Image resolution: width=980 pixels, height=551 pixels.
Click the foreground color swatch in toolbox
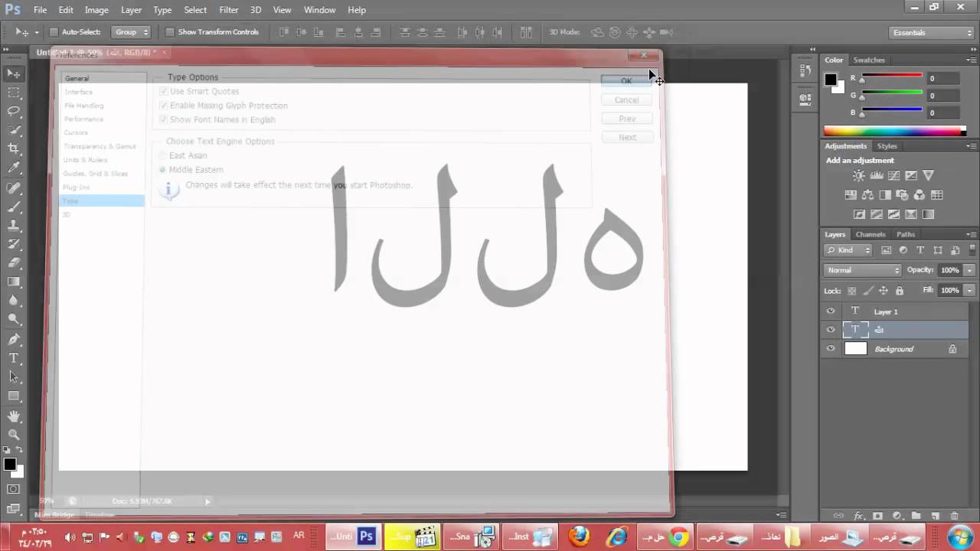coord(9,465)
